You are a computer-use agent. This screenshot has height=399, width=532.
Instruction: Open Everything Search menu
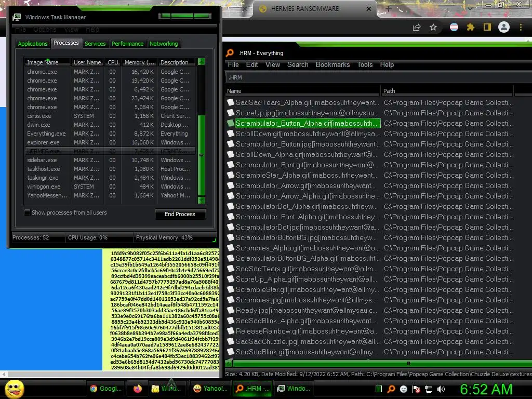point(298,64)
